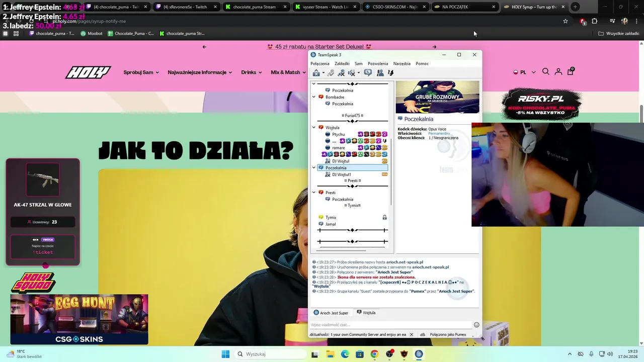Open Wszystkie zakładki bookmarks folder
The width and height of the screenshot is (644, 362).
(x=618, y=34)
